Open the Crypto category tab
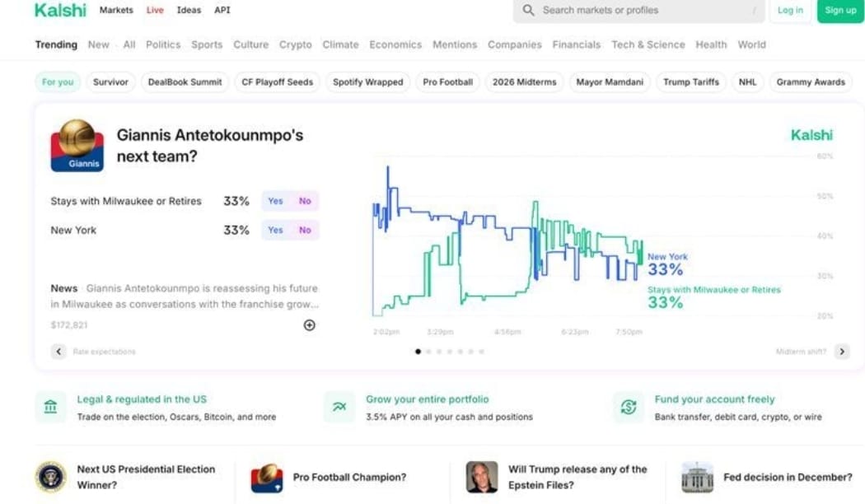 point(295,44)
